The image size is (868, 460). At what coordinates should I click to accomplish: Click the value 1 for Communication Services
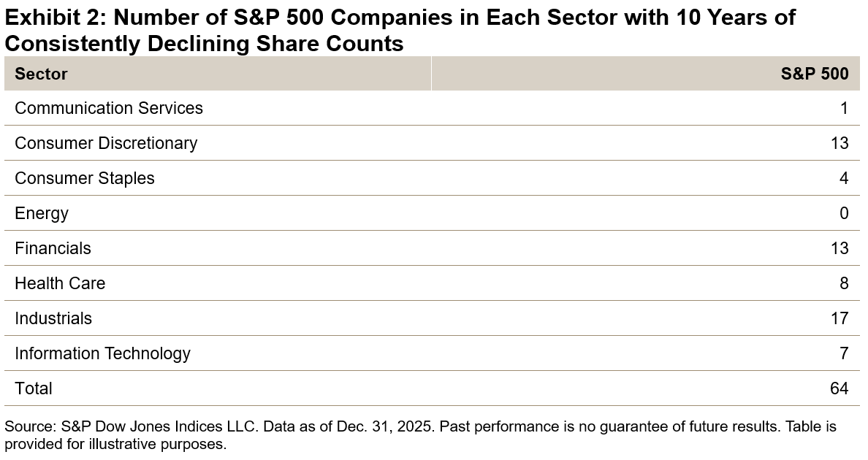coord(844,108)
